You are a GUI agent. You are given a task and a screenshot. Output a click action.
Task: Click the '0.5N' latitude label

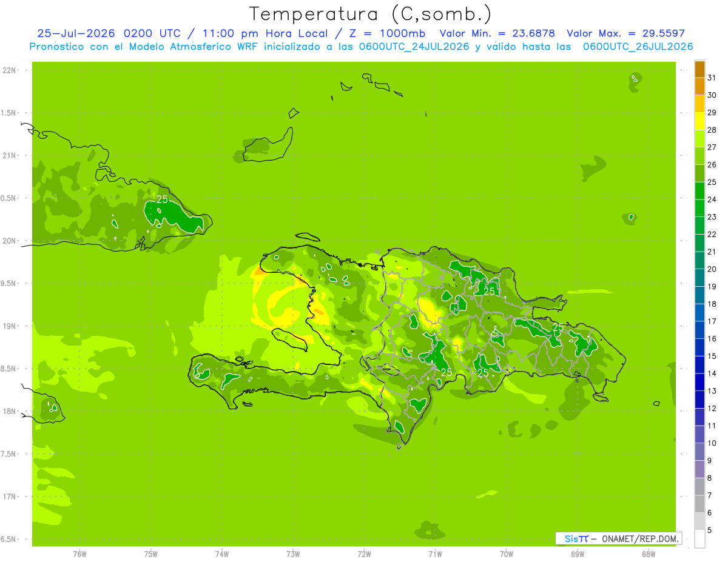8,198
